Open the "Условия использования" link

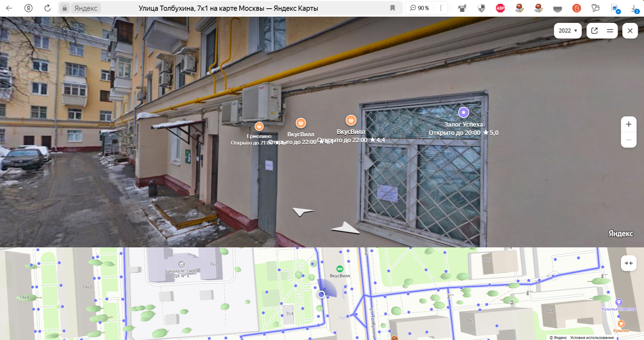(592, 337)
